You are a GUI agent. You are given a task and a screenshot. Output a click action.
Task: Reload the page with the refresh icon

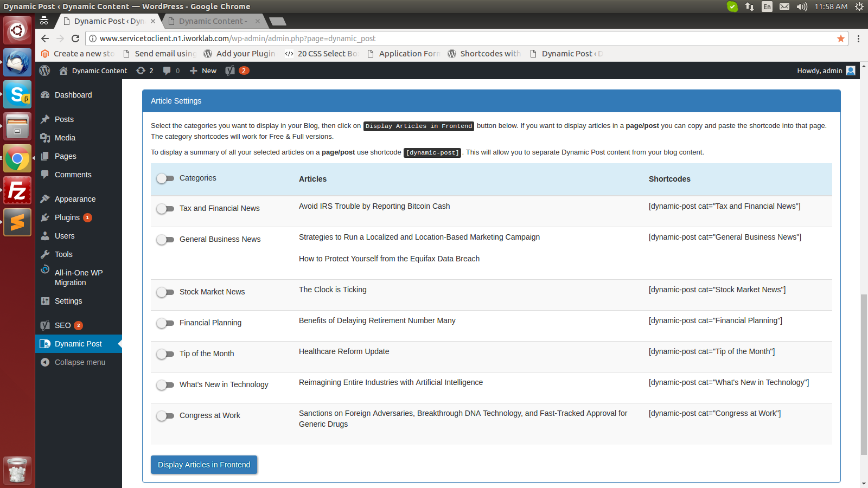point(75,38)
